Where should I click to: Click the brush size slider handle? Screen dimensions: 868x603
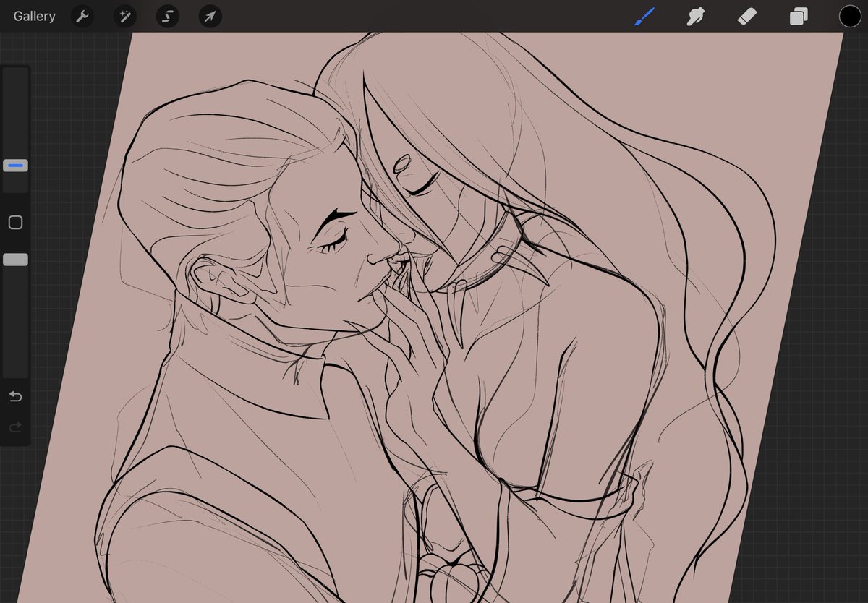coord(15,166)
